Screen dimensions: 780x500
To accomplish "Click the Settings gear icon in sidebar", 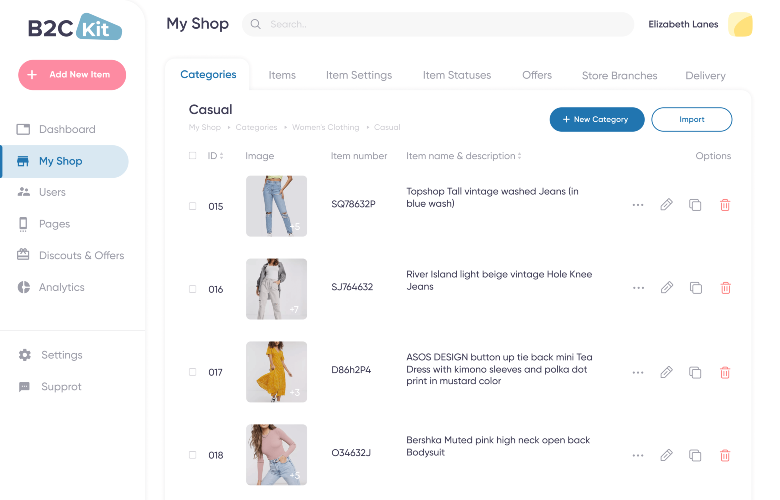I will [24, 355].
